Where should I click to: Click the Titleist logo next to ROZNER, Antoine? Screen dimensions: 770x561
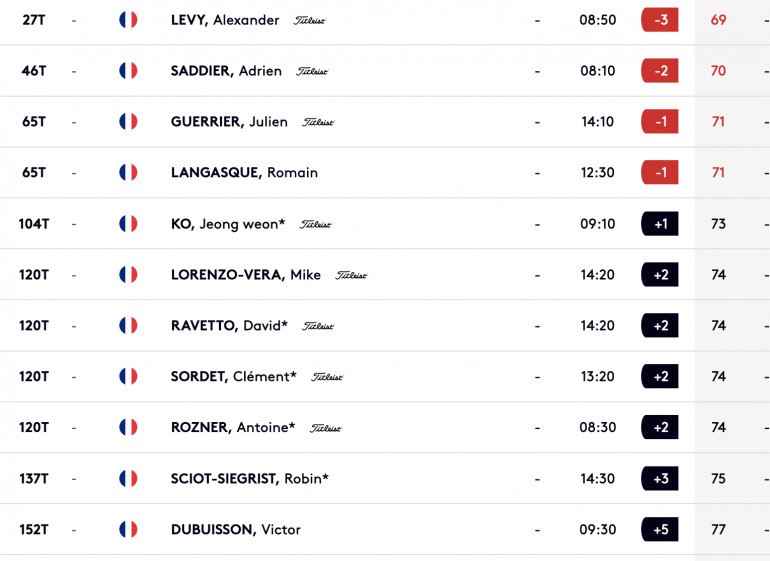pos(326,428)
